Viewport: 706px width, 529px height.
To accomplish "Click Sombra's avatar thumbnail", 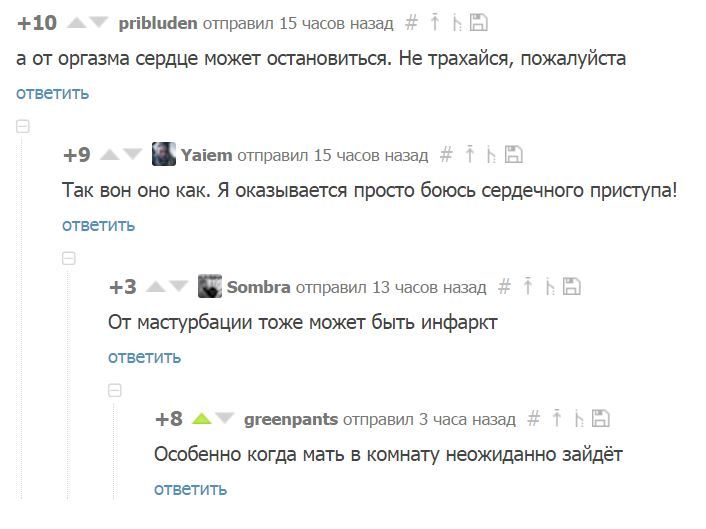I will 210,287.
